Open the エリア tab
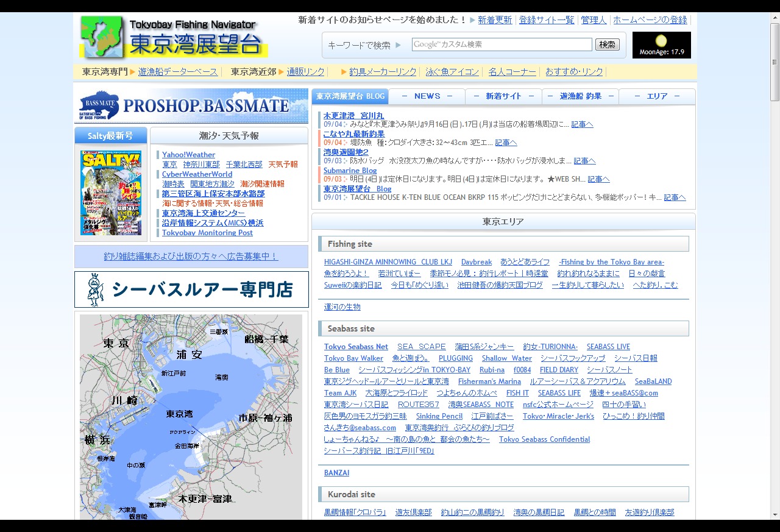The image size is (780, 532). tap(657, 96)
